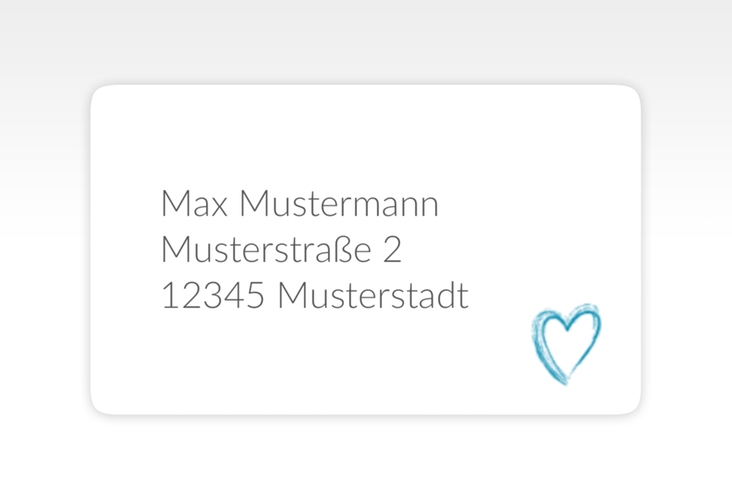Click the word Musterstraße
Viewport: 732px width, 500px height.
click(x=266, y=250)
